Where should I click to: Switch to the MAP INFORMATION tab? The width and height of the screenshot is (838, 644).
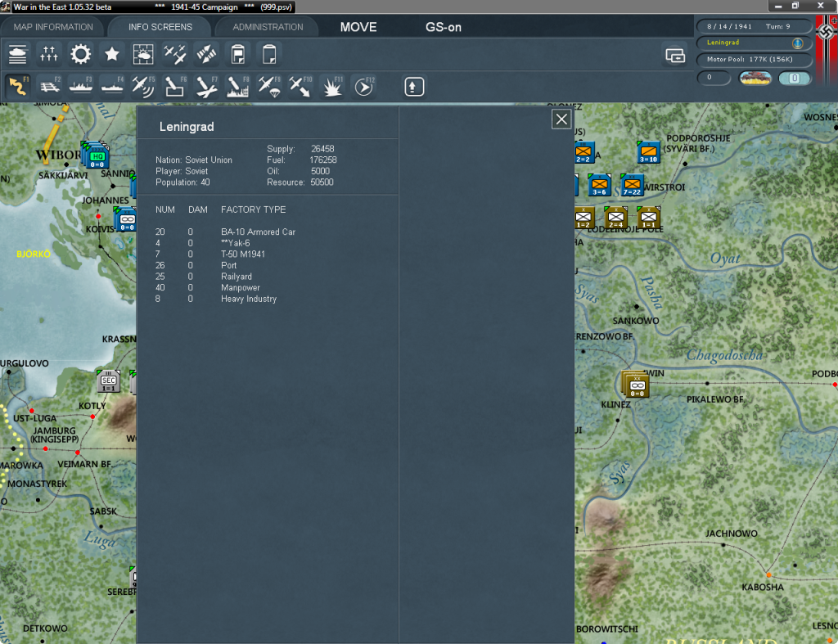point(53,27)
